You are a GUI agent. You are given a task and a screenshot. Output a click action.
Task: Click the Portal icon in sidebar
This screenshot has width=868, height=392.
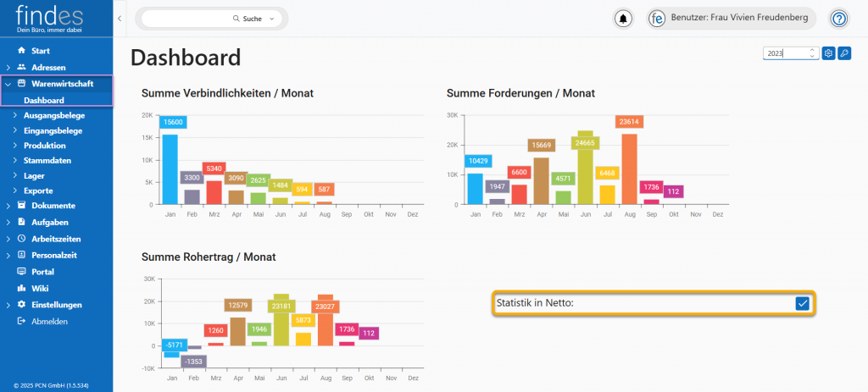pyautogui.click(x=22, y=272)
